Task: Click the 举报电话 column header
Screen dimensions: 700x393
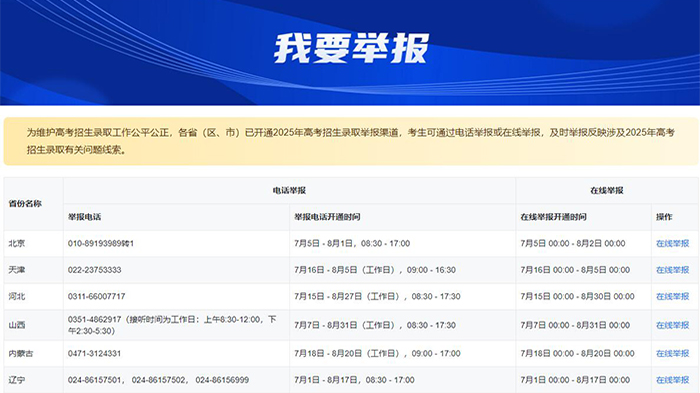Action: point(84,217)
